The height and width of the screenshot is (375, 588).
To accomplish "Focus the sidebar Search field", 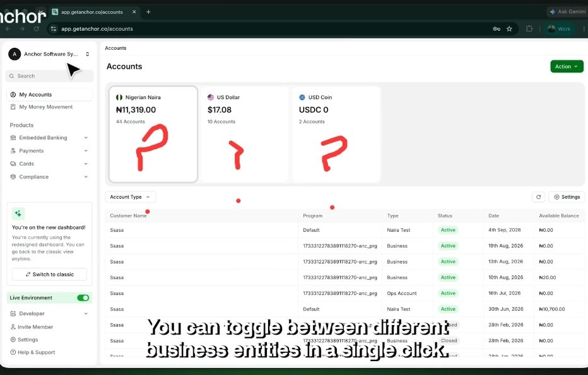I will (49, 76).
